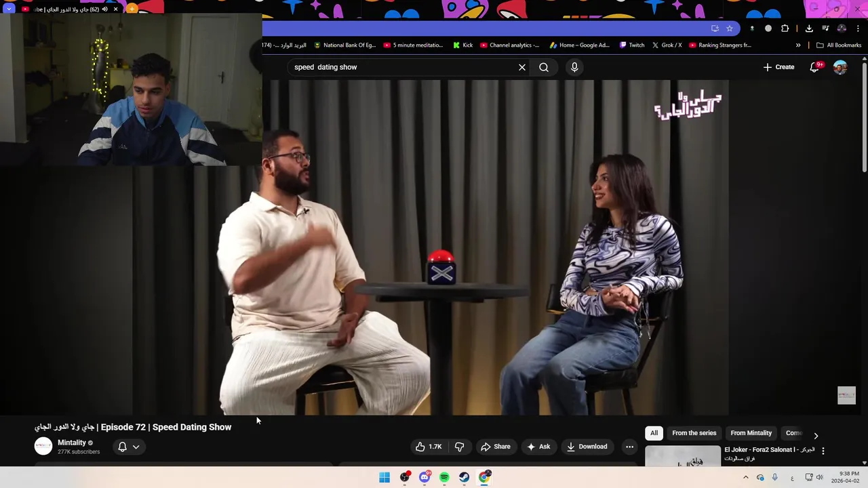Click the Create button
Screen dimensions: 868x488
click(x=778, y=67)
